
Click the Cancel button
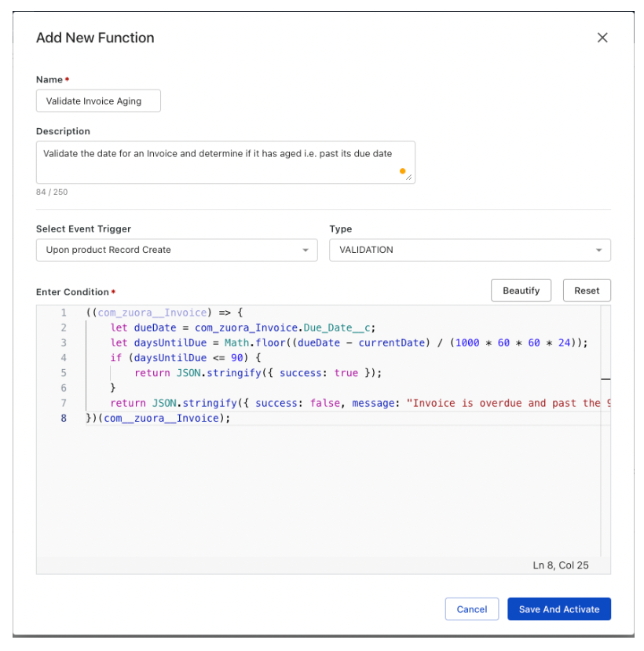pyautogui.click(x=471, y=609)
